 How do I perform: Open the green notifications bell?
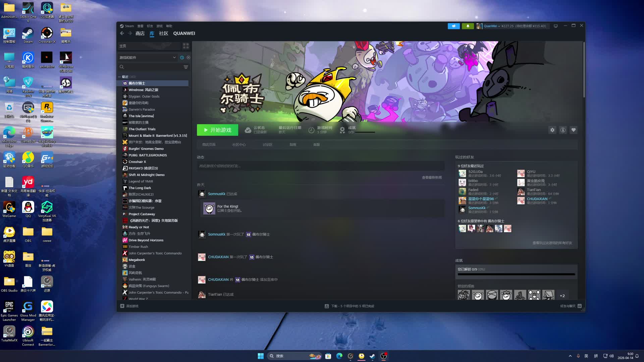click(468, 26)
